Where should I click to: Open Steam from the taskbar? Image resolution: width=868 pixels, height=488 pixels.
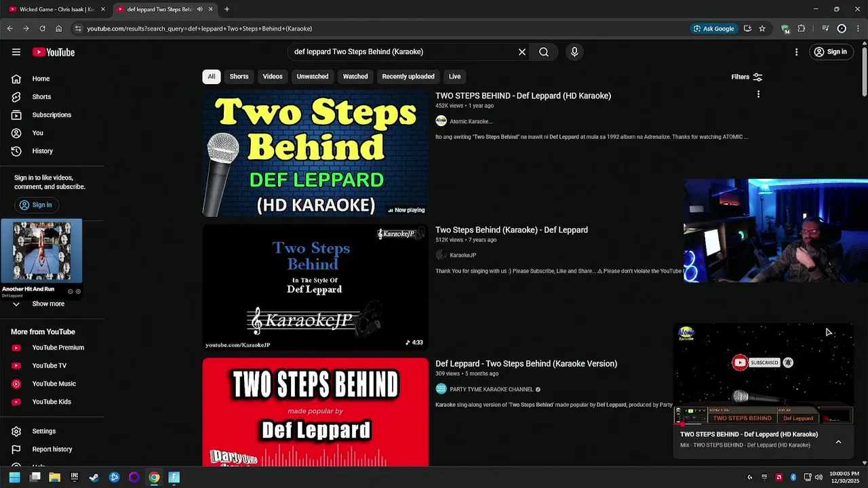94,477
